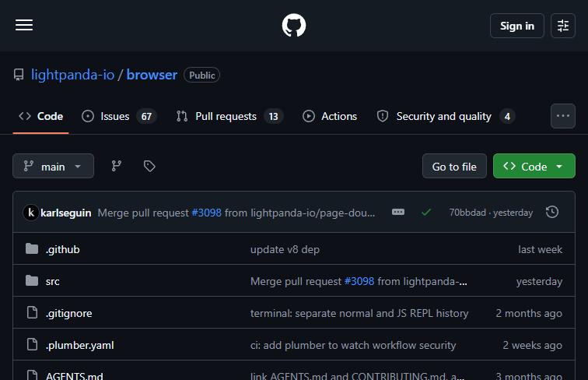
Task: Click the .plumber.yaml file icon
Action: click(x=32, y=344)
